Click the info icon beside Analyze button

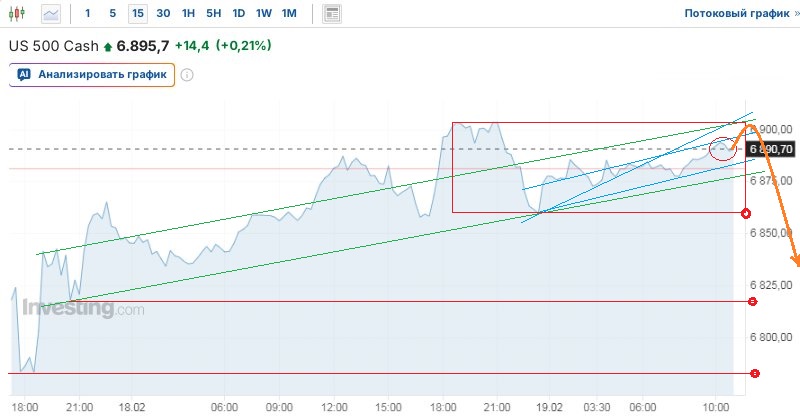[x=186, y=74]
